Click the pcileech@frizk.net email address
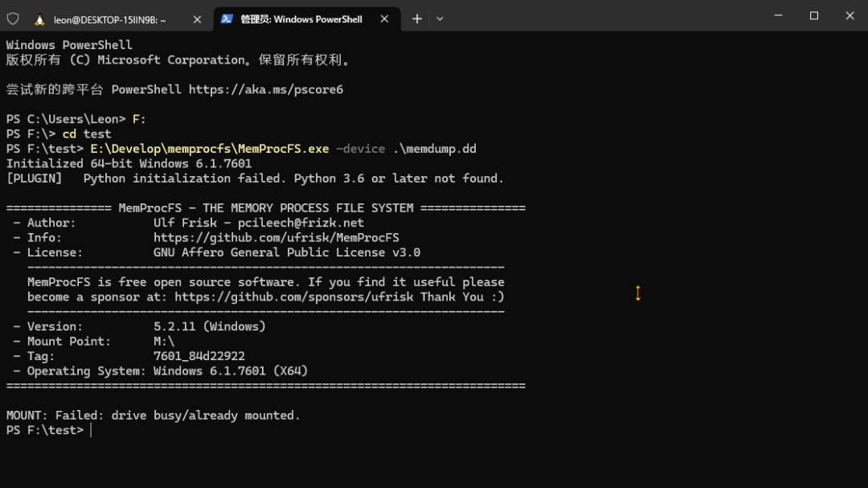Image resolution: width=868 pixels, height=488 pixels. point(301,223)
